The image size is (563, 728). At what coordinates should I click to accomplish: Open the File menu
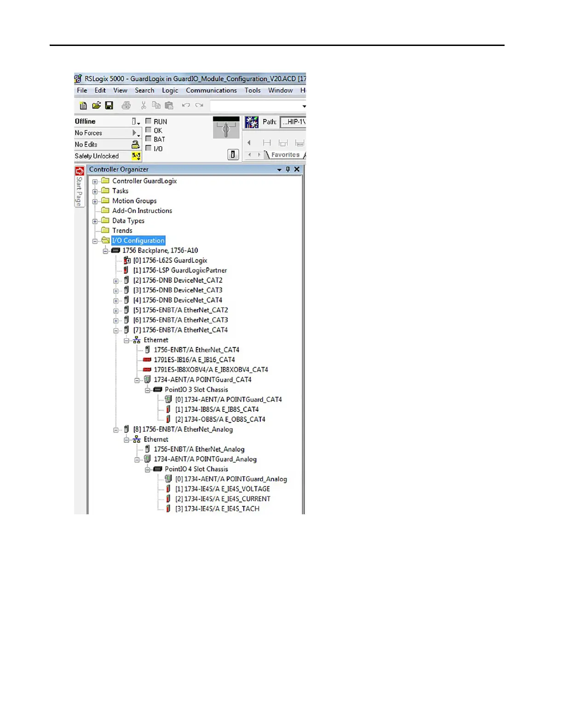point(82,91)
